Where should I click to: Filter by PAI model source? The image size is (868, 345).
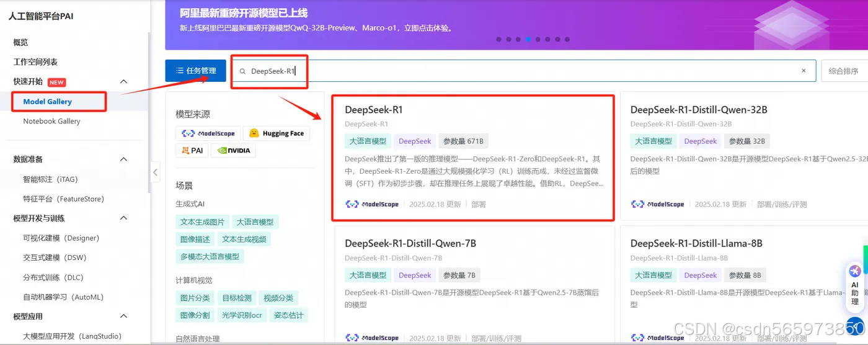tap(192, 150)
